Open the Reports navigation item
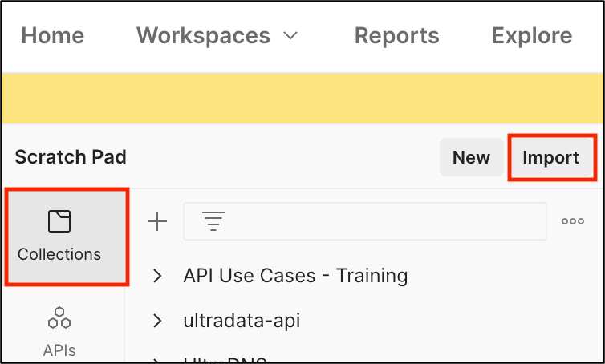 [x=396, y=36]
